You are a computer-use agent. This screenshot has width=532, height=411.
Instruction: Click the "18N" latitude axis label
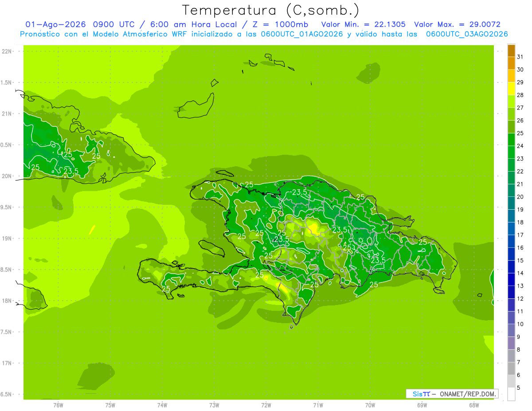tap(6, 301)
